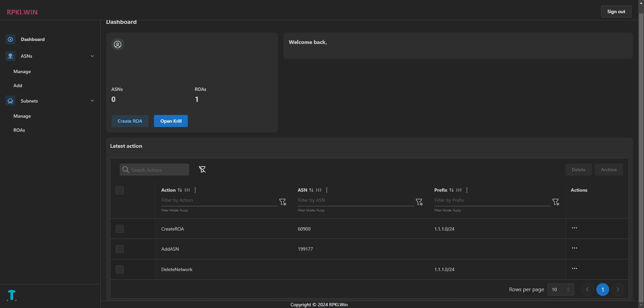Collapse the Subnets sidebar section
This screenshot has height=308, width=644.
tap(92, 101)
